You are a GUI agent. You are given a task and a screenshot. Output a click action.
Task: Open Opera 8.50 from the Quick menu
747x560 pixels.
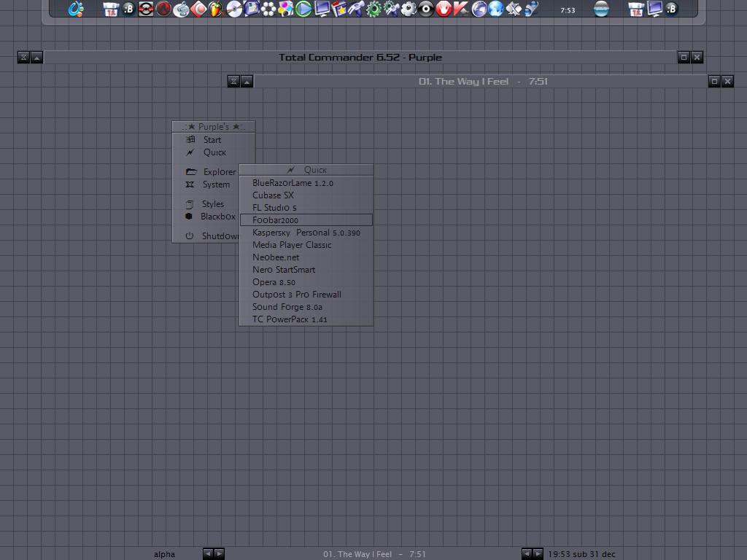click(x=306, y=282)
